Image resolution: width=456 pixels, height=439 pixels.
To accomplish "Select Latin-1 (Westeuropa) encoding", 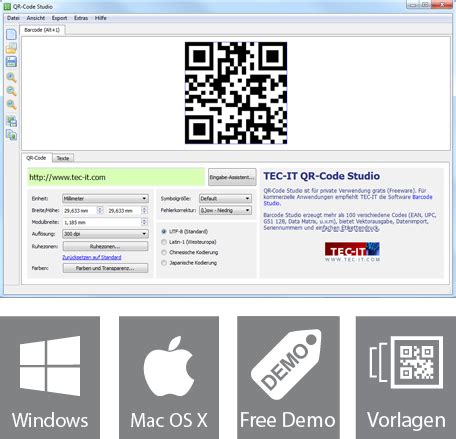I will (164, 242).
